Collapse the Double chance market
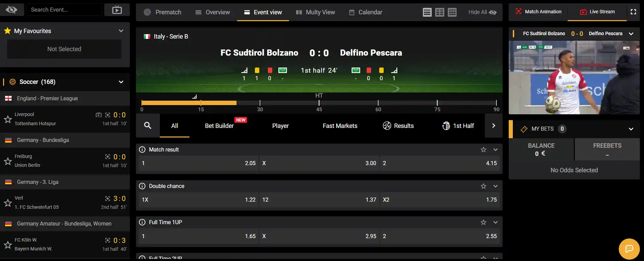644x261 pixels. pos(495,186)
